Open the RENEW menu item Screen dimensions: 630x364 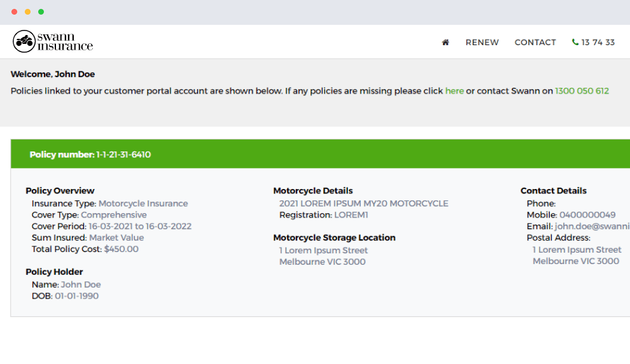482,42
